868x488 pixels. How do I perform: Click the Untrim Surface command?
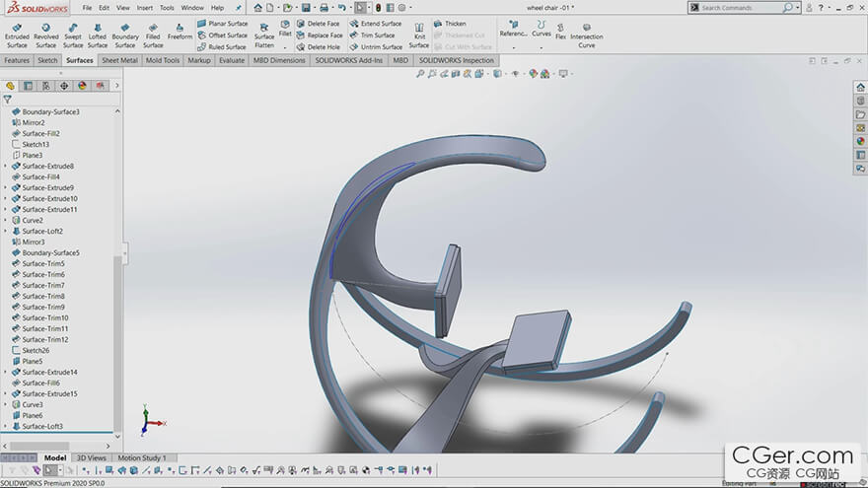377,47
